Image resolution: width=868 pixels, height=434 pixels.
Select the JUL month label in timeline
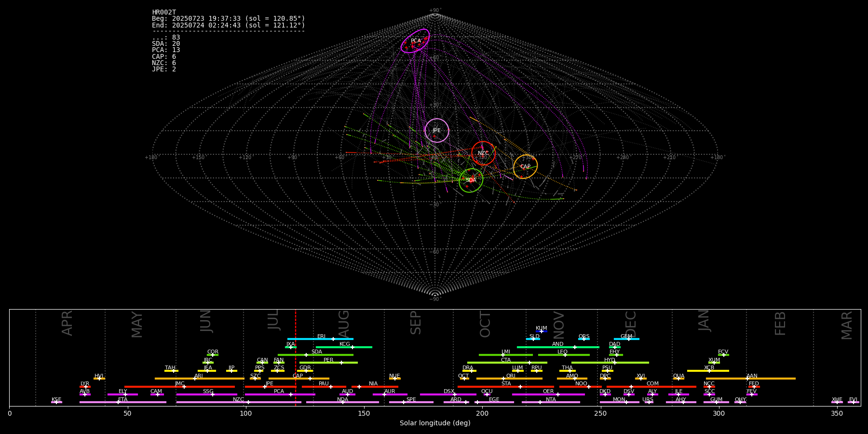pos(273,320)
